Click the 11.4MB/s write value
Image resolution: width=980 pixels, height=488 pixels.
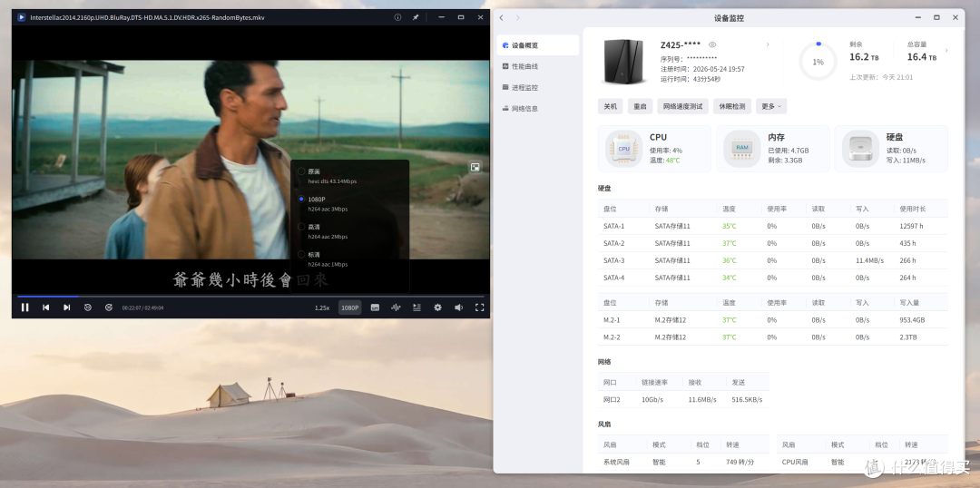[x=868, y=260]
